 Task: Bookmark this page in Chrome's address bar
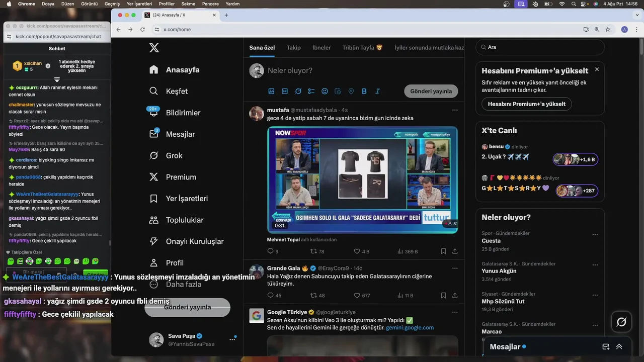point(608,30)
